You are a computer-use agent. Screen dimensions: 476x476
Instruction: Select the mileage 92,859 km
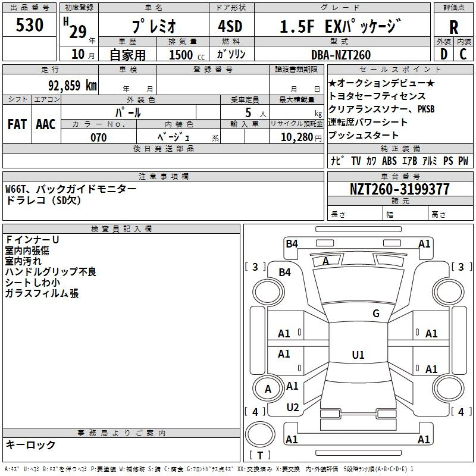(x=73, y=85)
